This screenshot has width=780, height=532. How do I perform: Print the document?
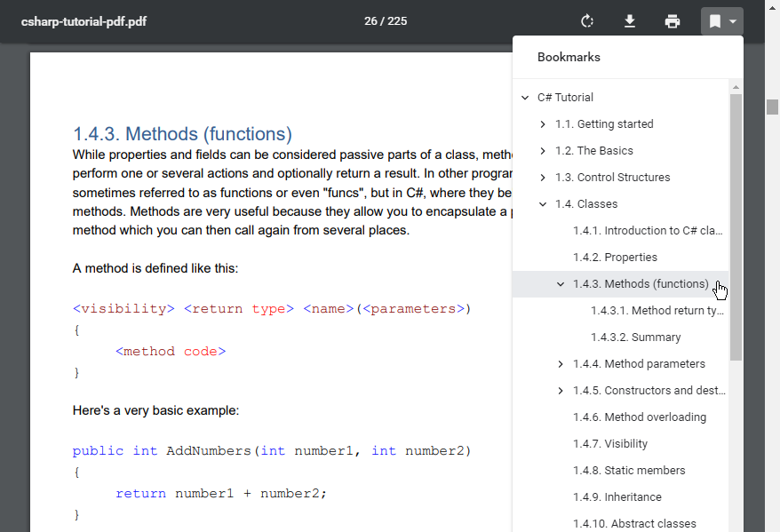[x=673, y=21]
